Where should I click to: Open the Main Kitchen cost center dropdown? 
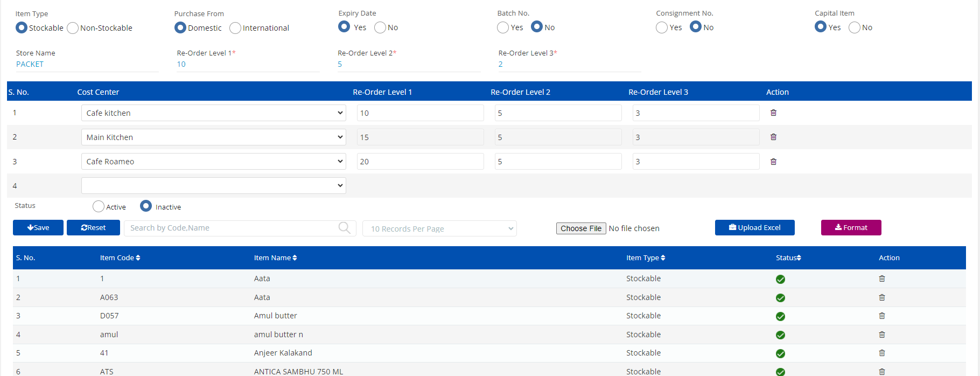point(214,137)
